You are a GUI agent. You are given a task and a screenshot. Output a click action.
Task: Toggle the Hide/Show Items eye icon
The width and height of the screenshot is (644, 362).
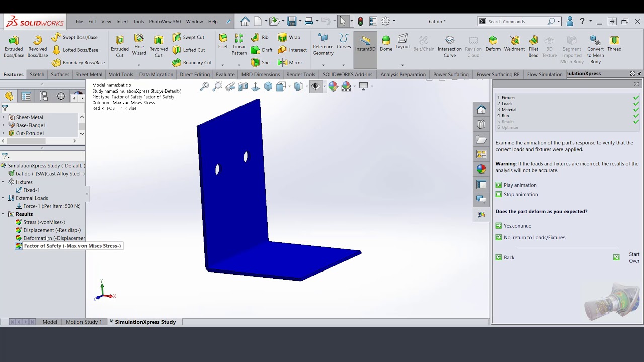315,86
